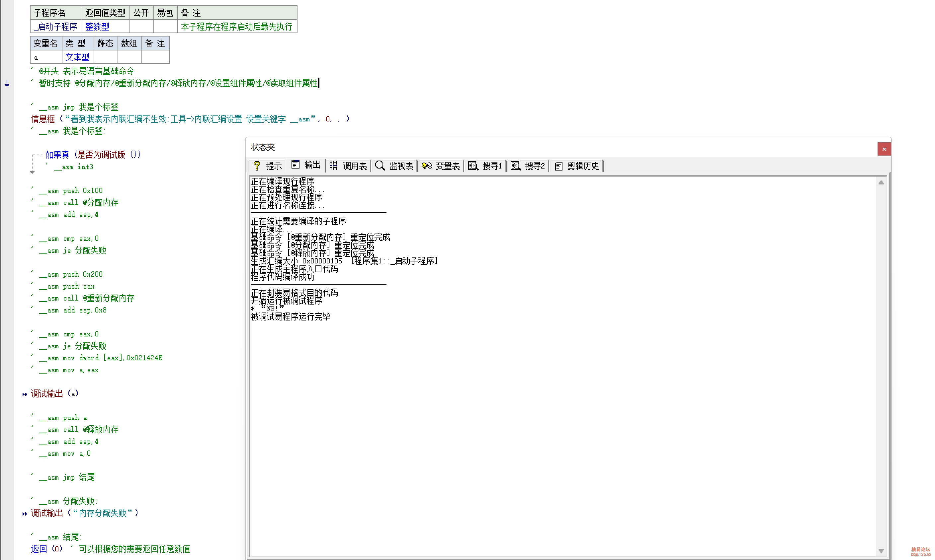Toggle 静态 cell for variable a
Image resolution: width=935 pixels, height=560 pixels.
(x=105, y=57)
